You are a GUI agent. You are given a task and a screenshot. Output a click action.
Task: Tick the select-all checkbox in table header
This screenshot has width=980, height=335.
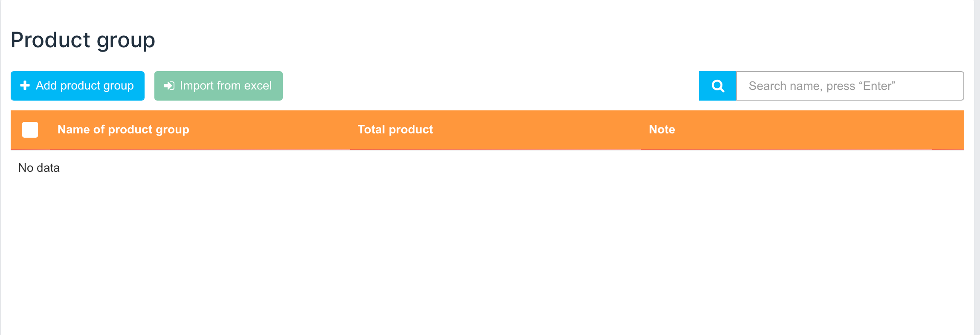tap(30, 130)
